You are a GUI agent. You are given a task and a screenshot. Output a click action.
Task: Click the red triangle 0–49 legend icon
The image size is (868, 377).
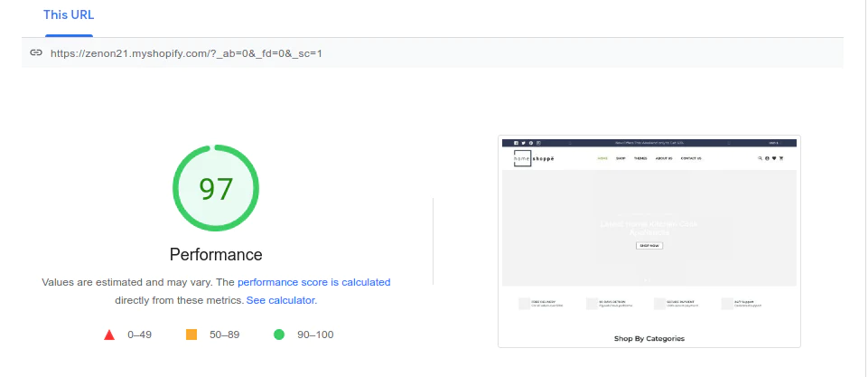[x=109, y=335]
